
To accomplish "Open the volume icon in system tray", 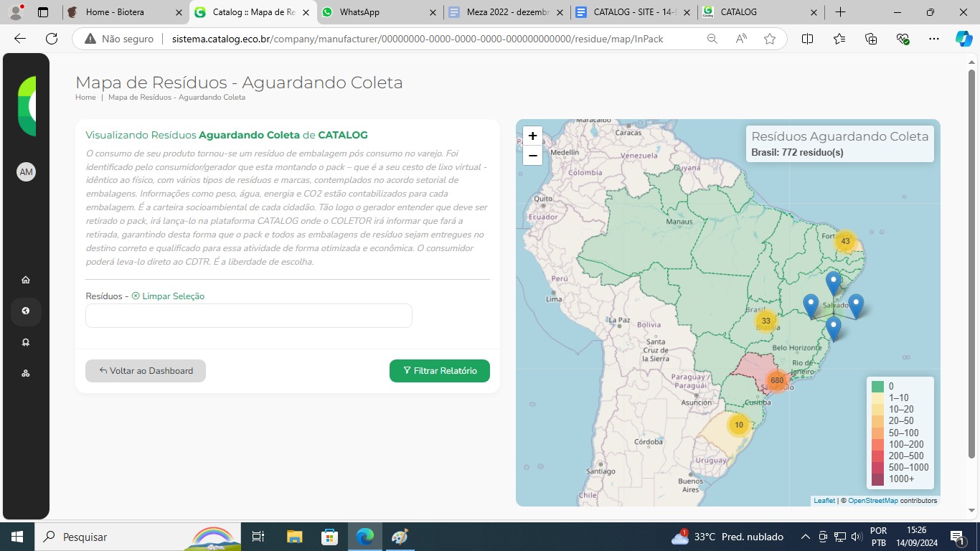I will (855, 537).
